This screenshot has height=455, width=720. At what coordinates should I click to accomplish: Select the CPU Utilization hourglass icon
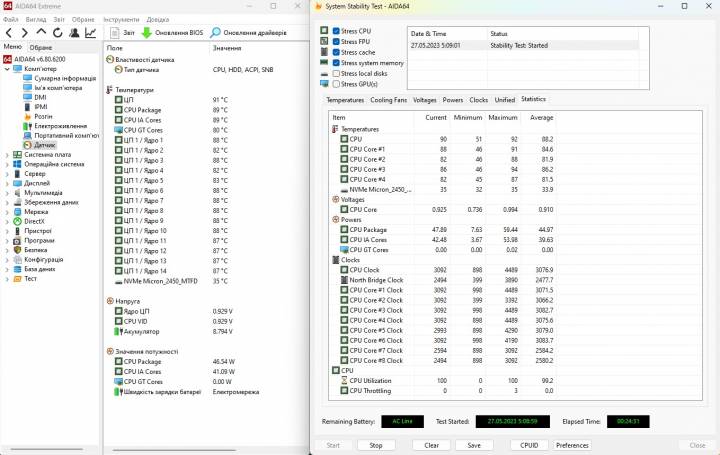344,381
